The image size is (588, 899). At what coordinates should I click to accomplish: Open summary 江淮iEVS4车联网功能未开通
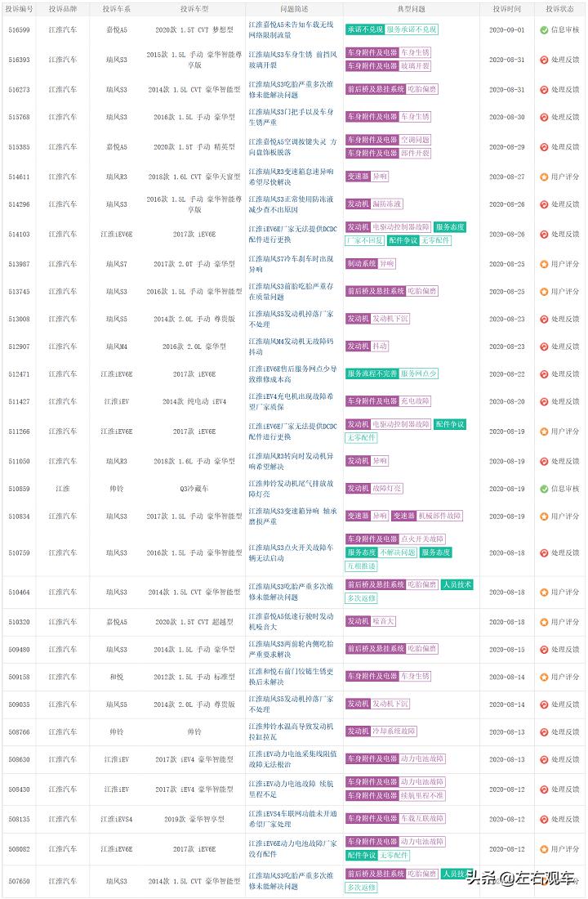[x=292, y=819]
